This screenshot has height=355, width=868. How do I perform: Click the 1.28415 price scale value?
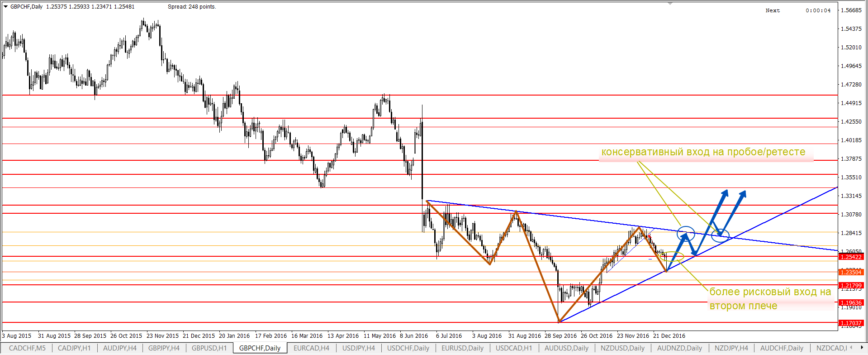pos(851,233)
